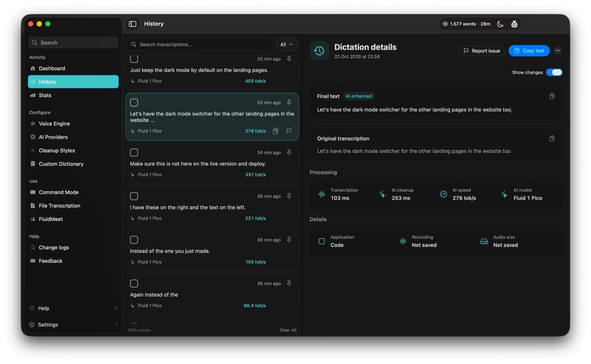Image resolution: width=591 pixels, height=364 pixels.
Task: Focus the Search transcriptions field
Action: point(200,45)
